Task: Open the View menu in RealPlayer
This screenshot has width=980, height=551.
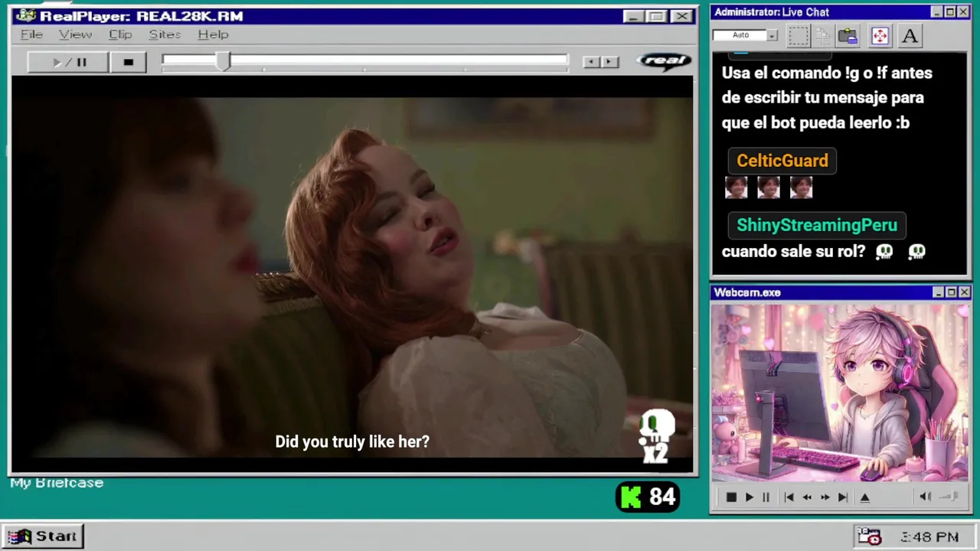Action: coord(75,34)
